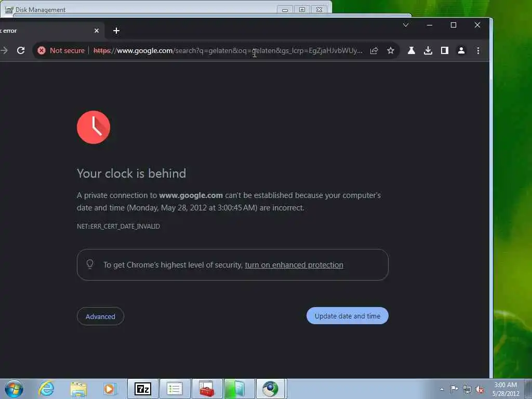Switch to Chrome in taskbar
The width and height of the screenshot is (532, 399).
[270, 389]
